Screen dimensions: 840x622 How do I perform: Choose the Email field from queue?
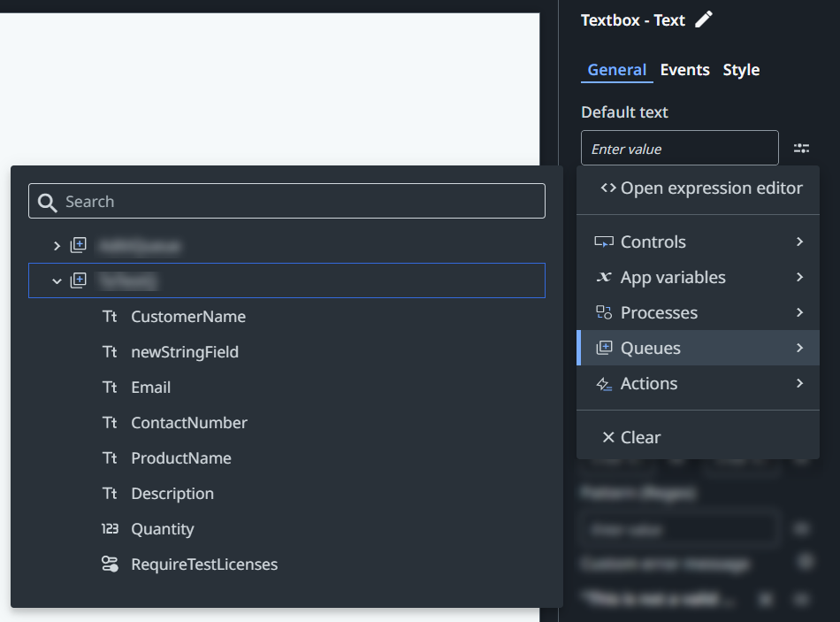(x=150, y=387)
